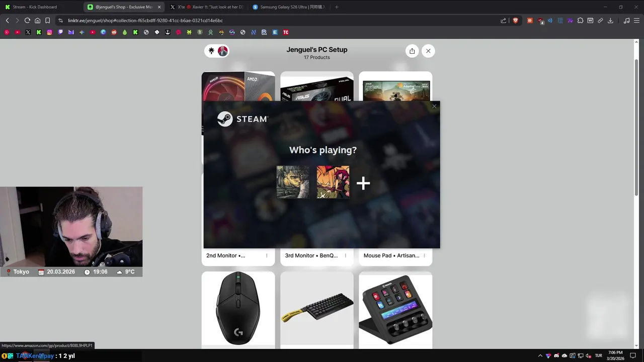Click the Steam logo in the popup
Screen dimensions: 644x362
point(243,119)
